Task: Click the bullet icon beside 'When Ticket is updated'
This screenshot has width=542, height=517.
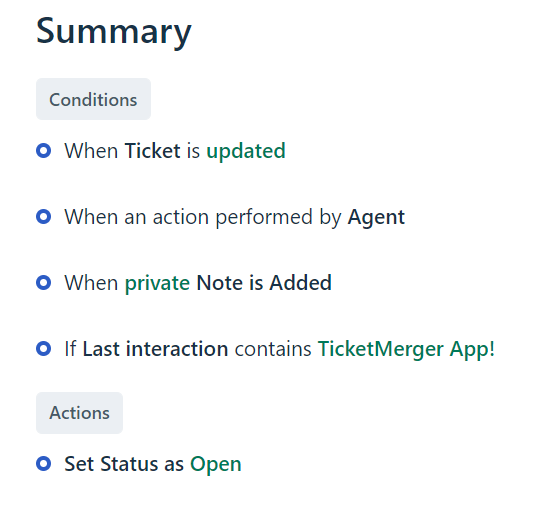Action: [x=44, y=151]
